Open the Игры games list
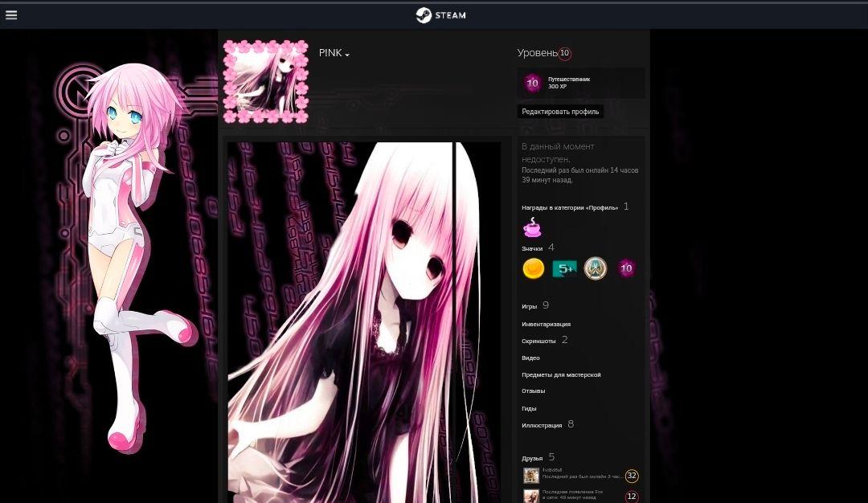868x503 pixels. pos(530,306)
